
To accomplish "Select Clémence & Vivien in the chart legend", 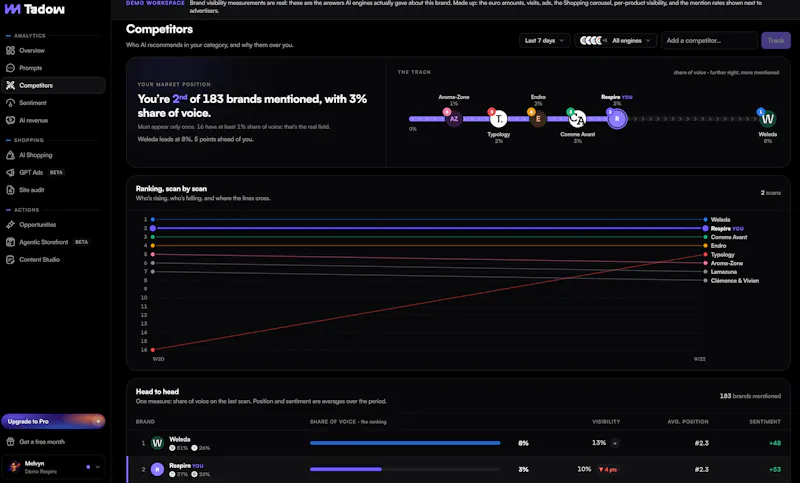I will (735, 281).
